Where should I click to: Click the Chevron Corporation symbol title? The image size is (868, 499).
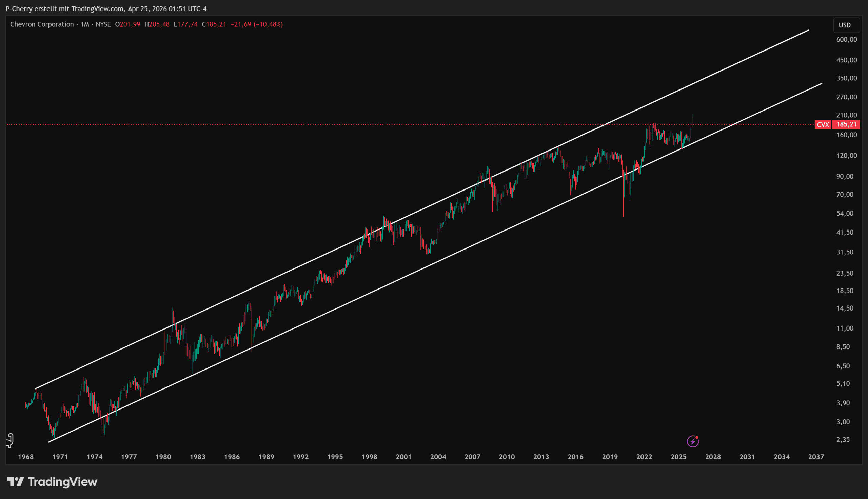(x=42, y=24)
